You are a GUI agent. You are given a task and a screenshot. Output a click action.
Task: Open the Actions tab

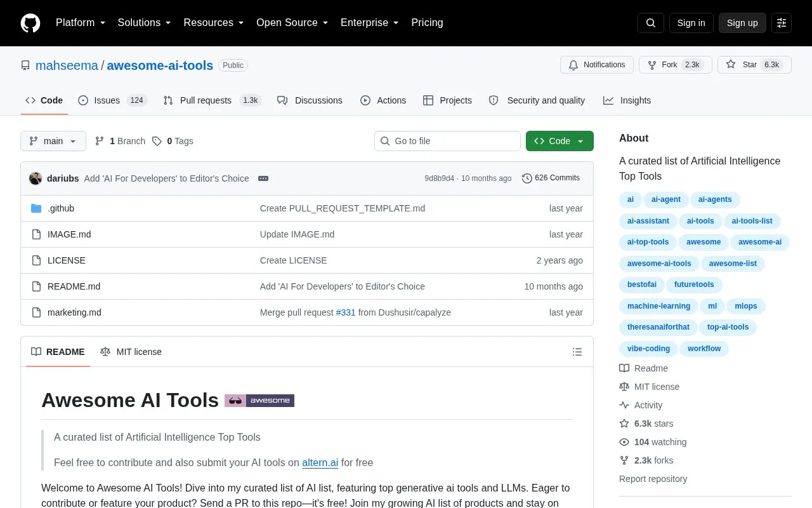pos(383,100)
